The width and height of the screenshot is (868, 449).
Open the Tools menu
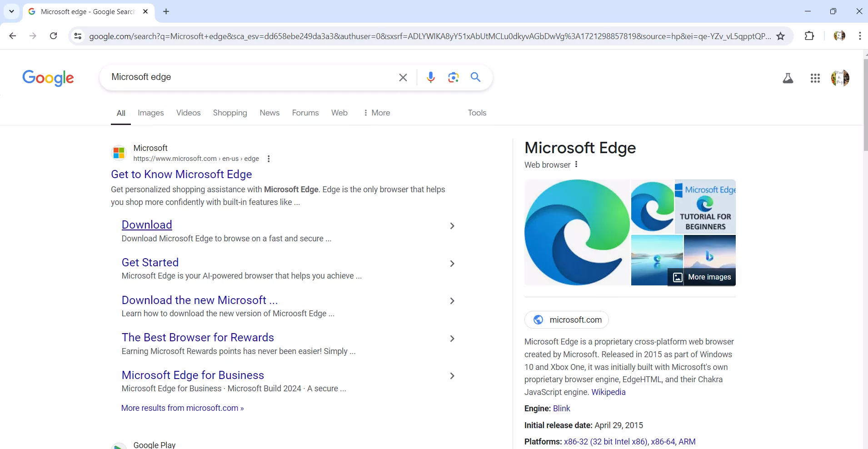pos(478,113)
